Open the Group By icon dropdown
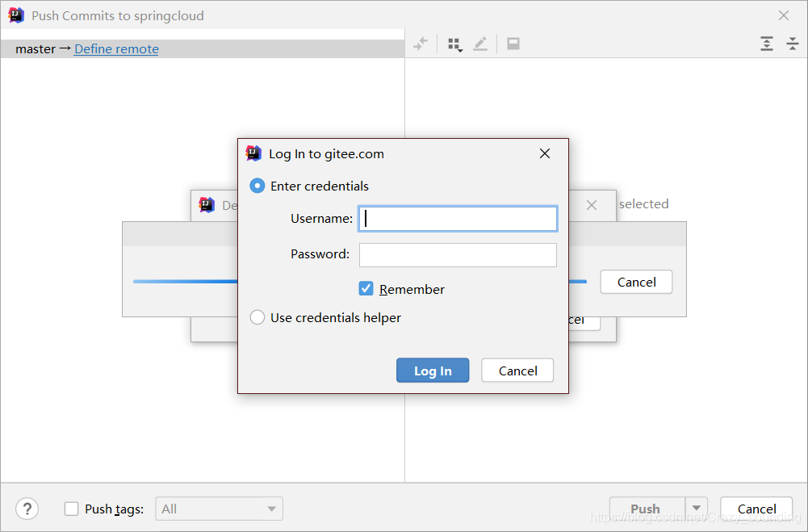This screenshot has width=808, height=532. (454, 44)
